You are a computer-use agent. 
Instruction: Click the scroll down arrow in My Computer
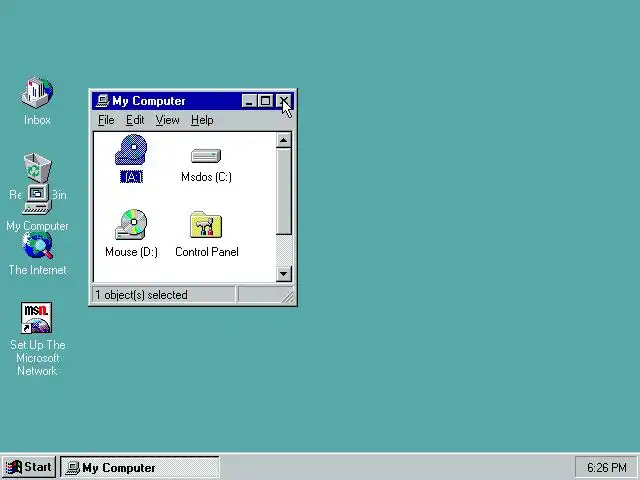(284, 273)
